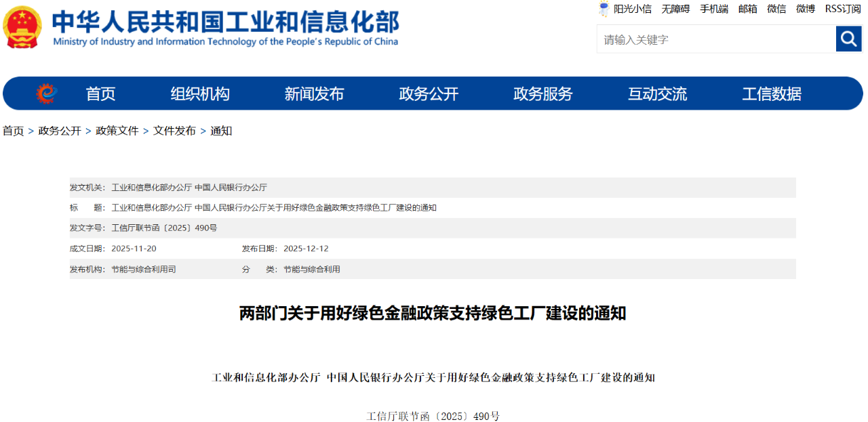Open the 工信数据 navigation tab

[x=771, y=93]
